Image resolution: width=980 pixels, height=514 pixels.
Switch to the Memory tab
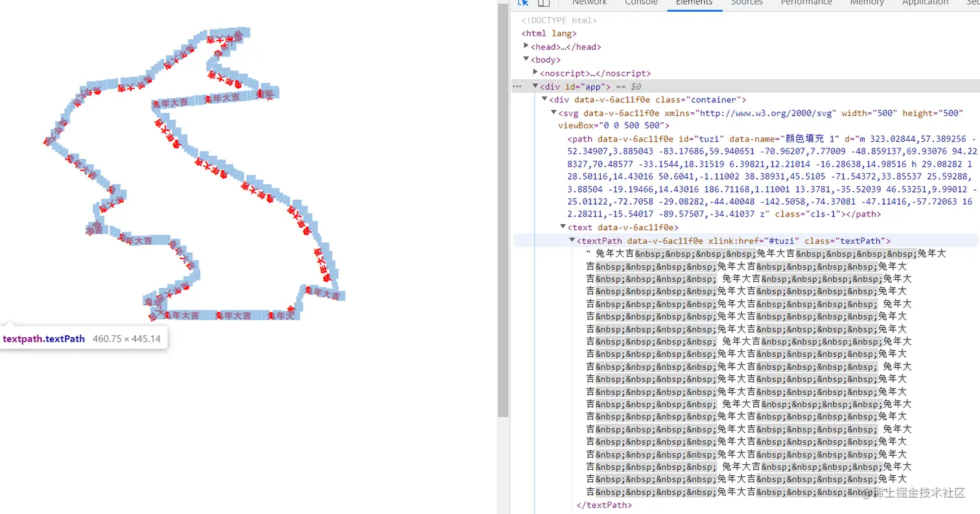tap(867, 3)
